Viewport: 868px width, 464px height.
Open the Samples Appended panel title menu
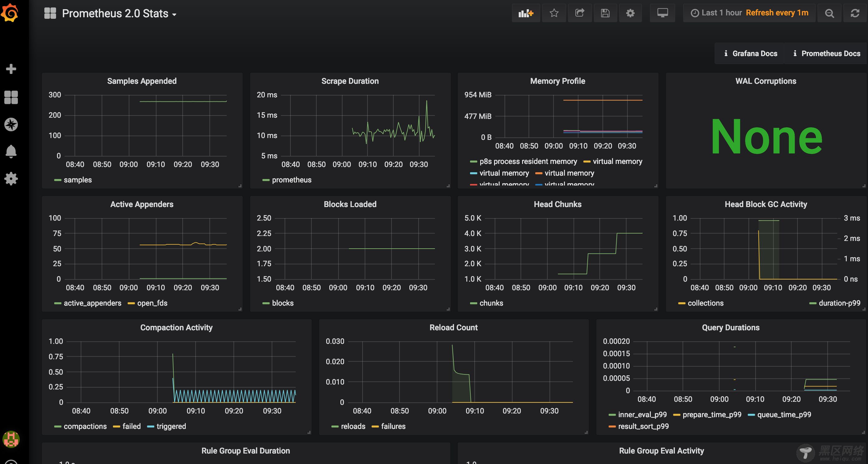pyautogui.click(x=142, y=81)
